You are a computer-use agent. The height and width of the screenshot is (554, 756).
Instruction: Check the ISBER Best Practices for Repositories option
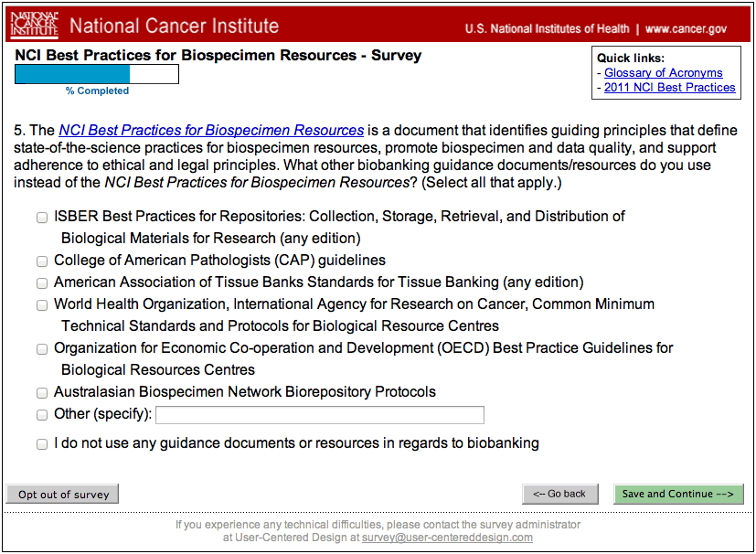coord(42,218)
